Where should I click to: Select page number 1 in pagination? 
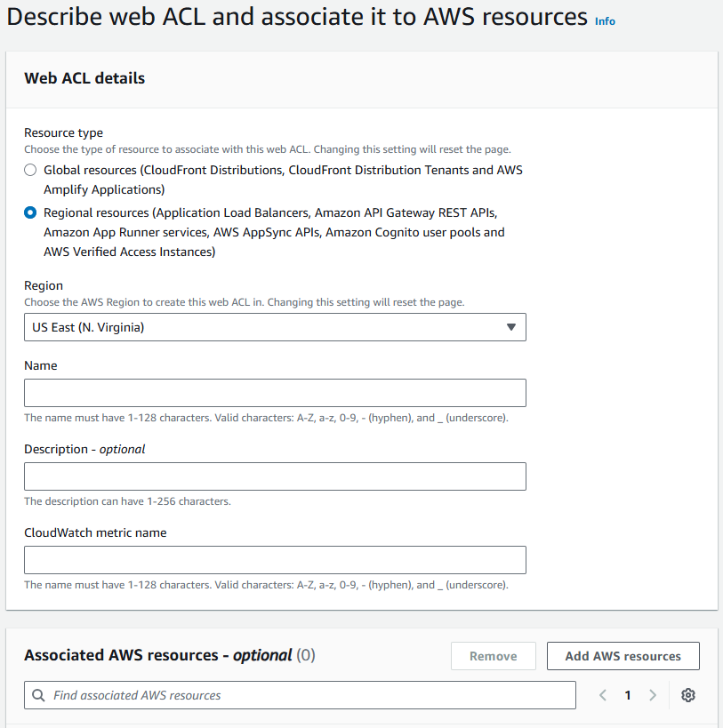tap(628, 695)
